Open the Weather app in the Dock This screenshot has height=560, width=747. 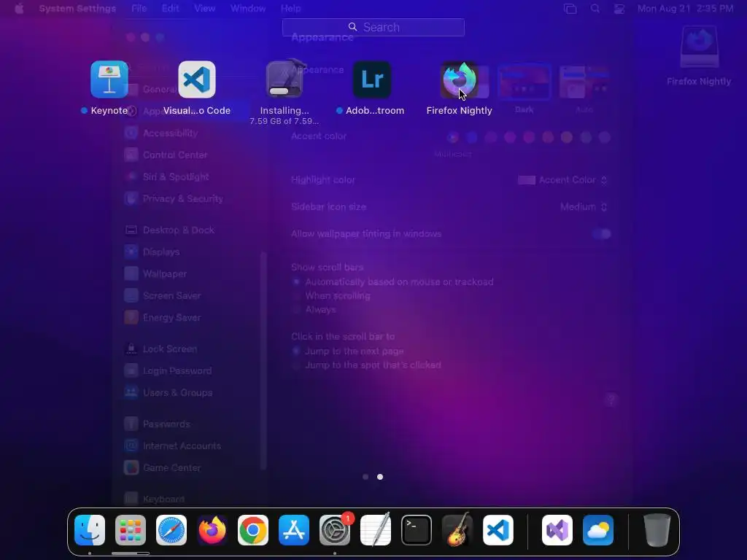598,530
